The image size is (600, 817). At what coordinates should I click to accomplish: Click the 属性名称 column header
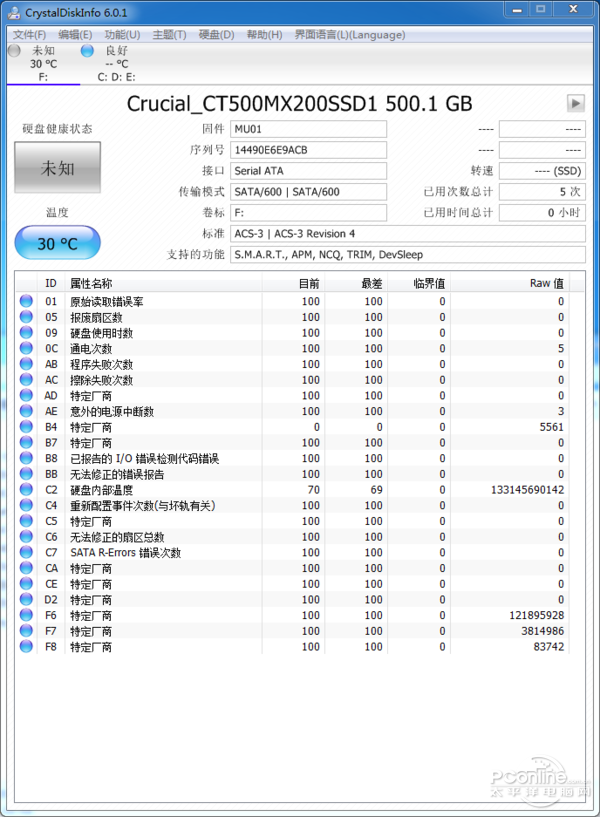(163, 283)
